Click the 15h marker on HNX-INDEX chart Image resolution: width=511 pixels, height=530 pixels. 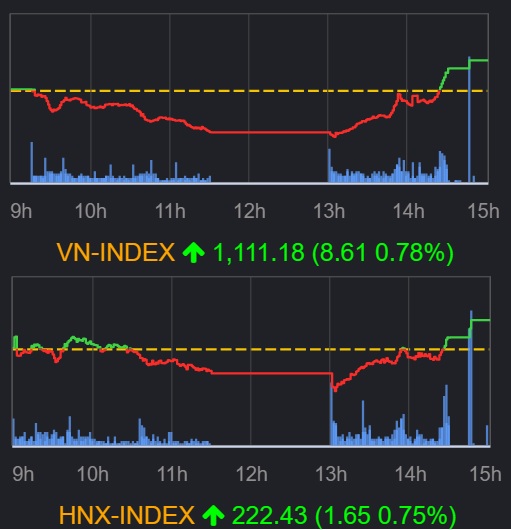(x=485, y=474)
